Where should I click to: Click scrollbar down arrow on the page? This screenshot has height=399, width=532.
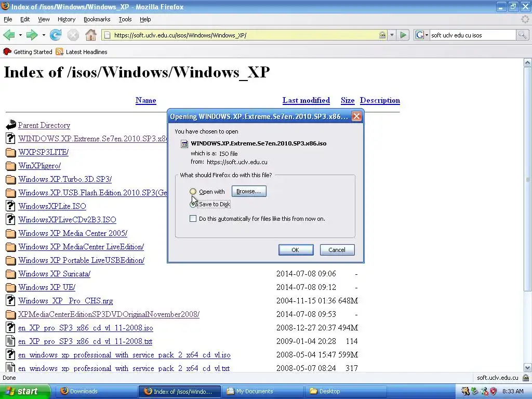pos(528,367)
